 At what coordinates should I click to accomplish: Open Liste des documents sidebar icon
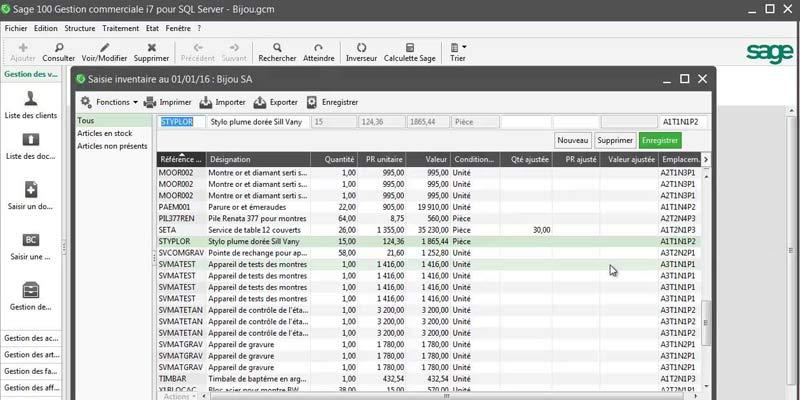click(x=31, y=139)
